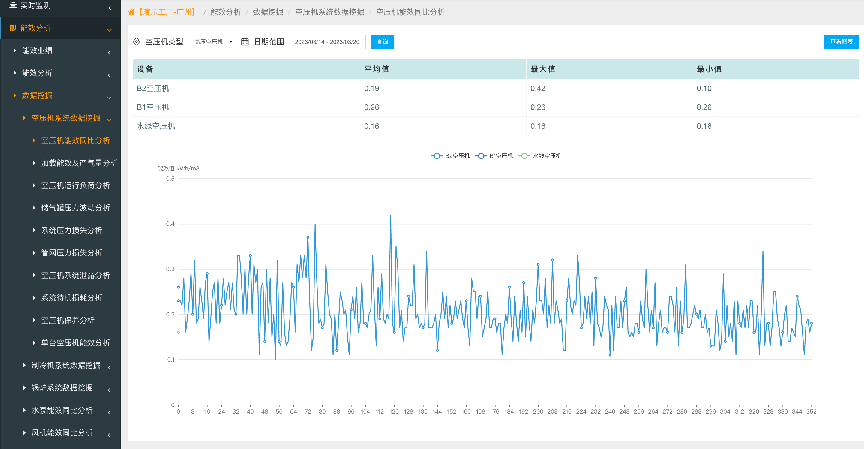Collapse the 空压机系统数据挖掘 submenu

[x=65, y=118]
